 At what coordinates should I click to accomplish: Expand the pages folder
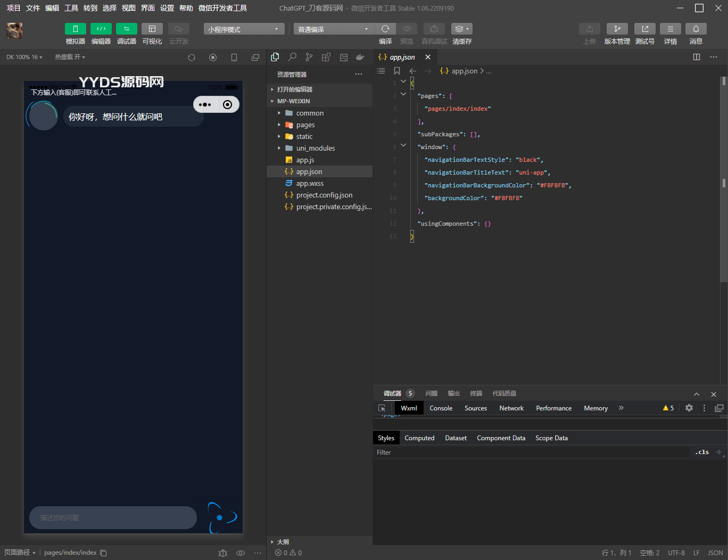point(305,125)
